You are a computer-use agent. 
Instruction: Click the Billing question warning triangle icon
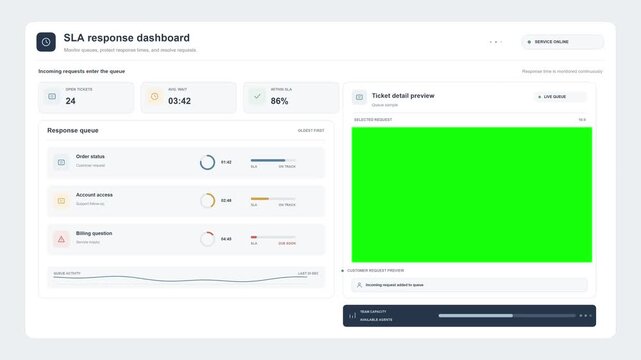pos(61,239)
